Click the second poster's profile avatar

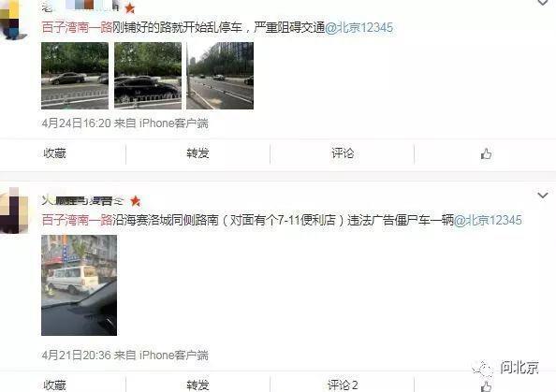click(14, 211)
